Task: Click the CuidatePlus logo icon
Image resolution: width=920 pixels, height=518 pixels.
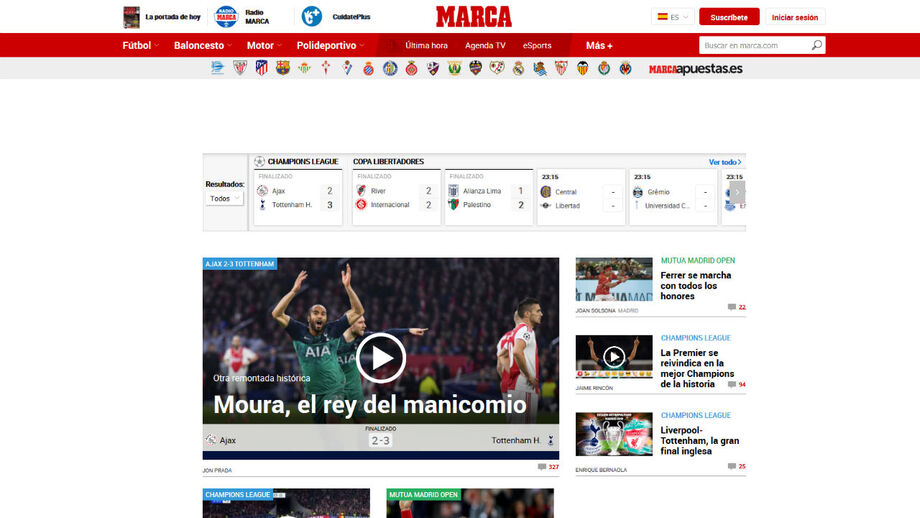Action: (312, 17)
